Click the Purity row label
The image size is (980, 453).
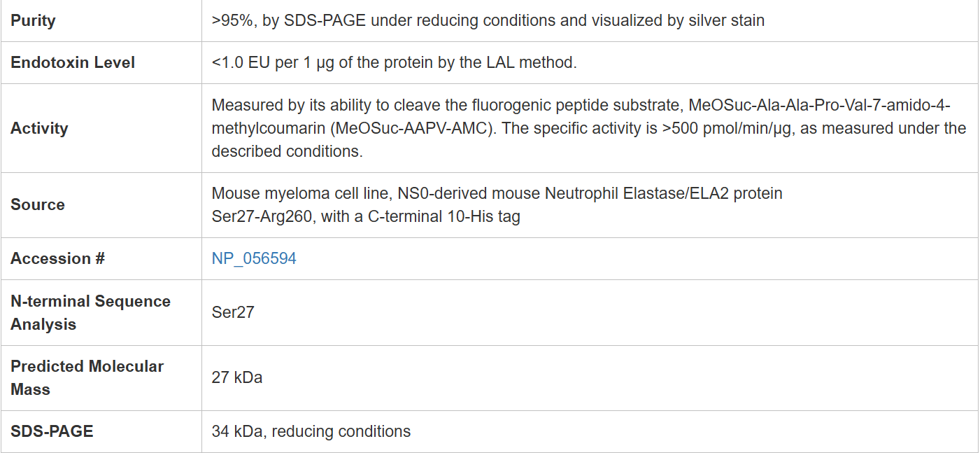pos(33,21)
